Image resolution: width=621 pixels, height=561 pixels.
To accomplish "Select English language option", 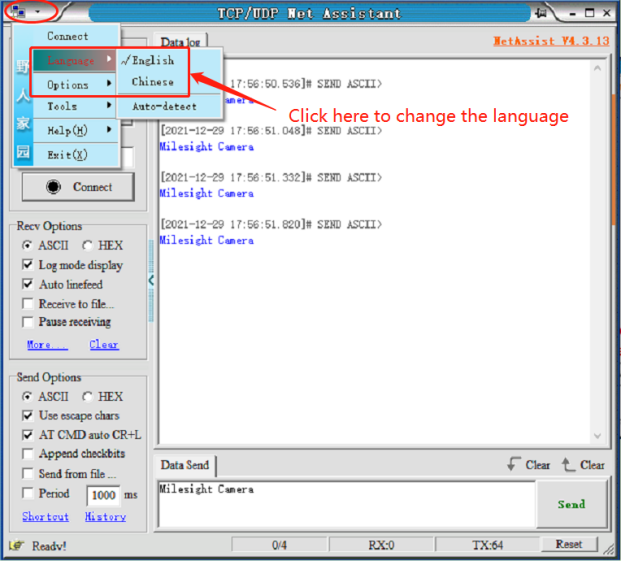I will 153,60.
